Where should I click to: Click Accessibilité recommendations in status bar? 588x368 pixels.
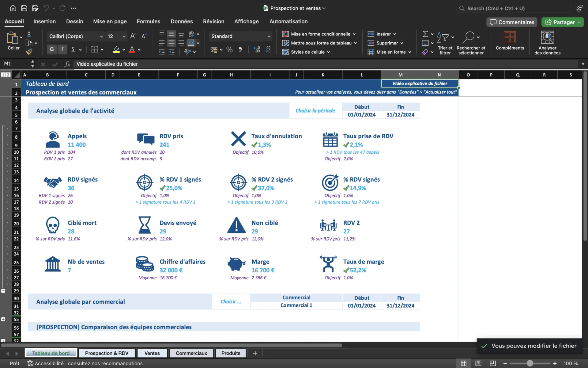(85, 363)
